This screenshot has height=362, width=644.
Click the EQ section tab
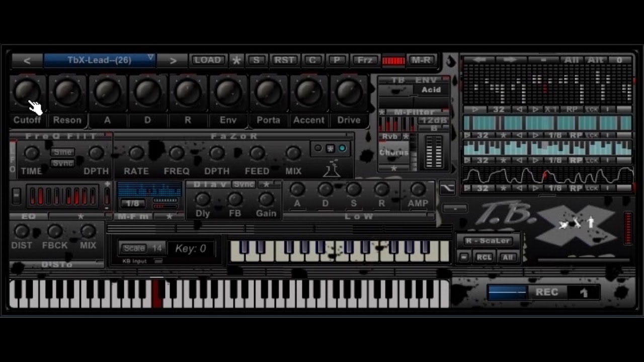click(x=28, y=217)
